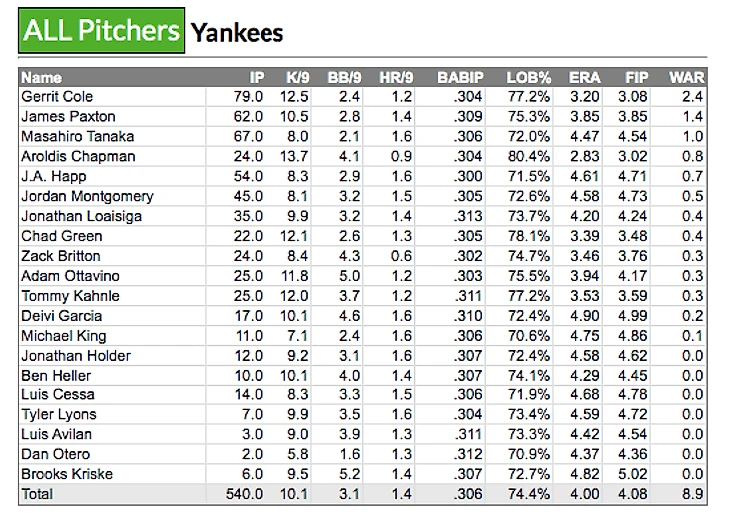This screenshot has height=519, width=730.
Task: Sort by the LOB% column header
Action: pos(528,77)
